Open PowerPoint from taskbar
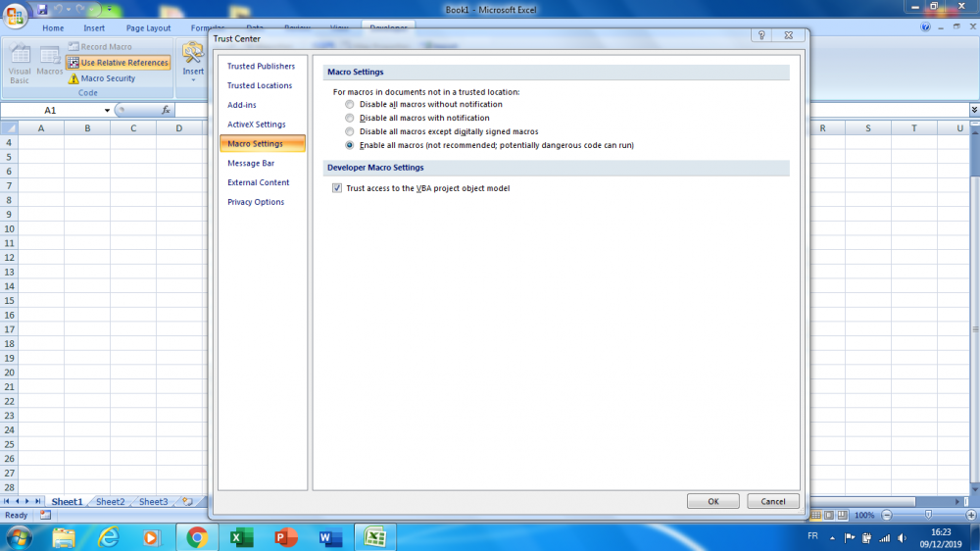This screenshot has height=551, width=980. [x=285, y=538]
